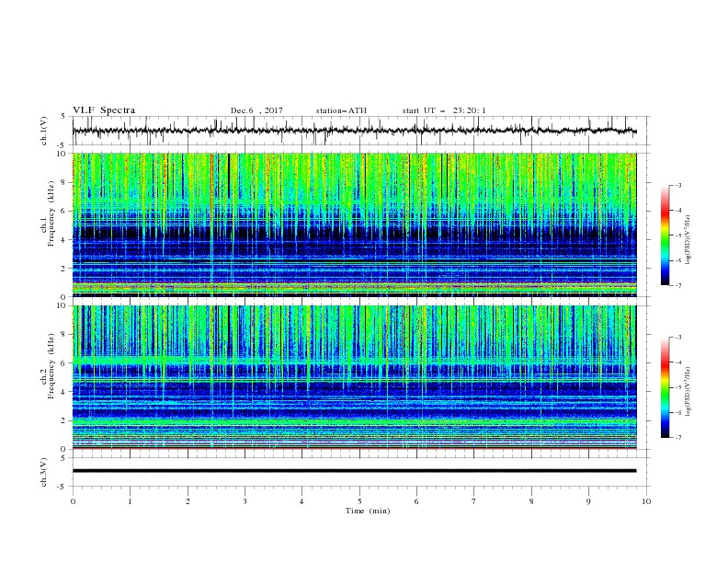Click inside the ch.1 spectrogram panel

[x=354, y=224]
